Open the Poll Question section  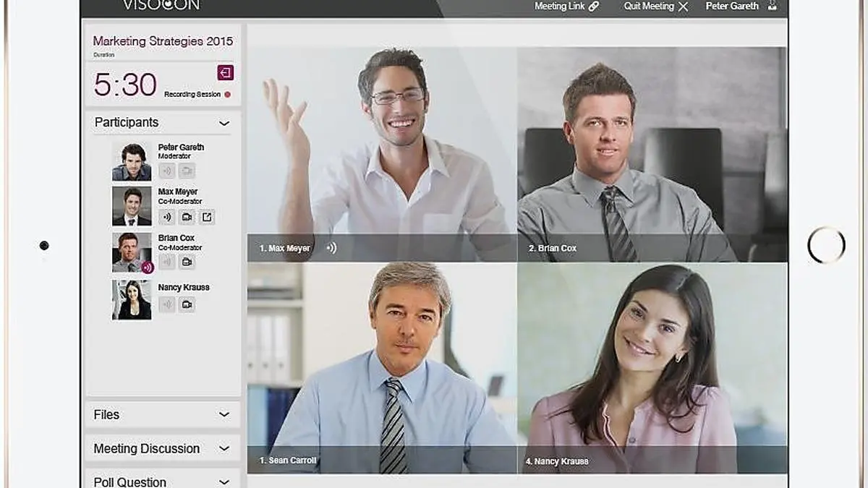click(x=224, y=481)
